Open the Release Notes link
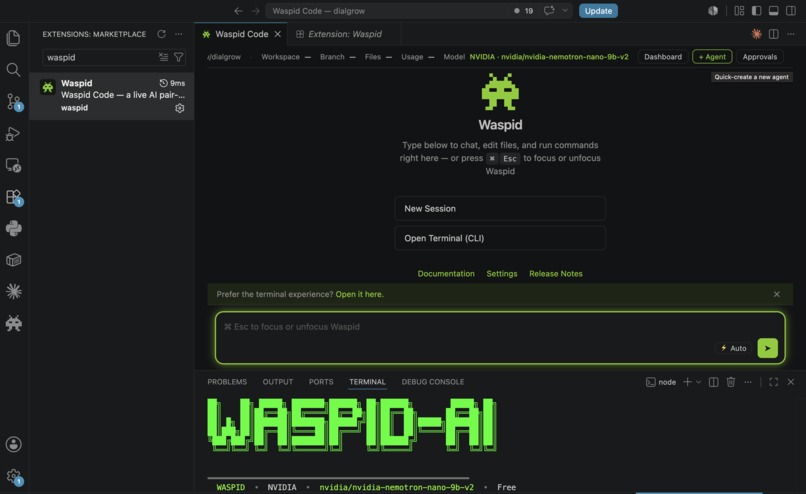 pos(556,273)
